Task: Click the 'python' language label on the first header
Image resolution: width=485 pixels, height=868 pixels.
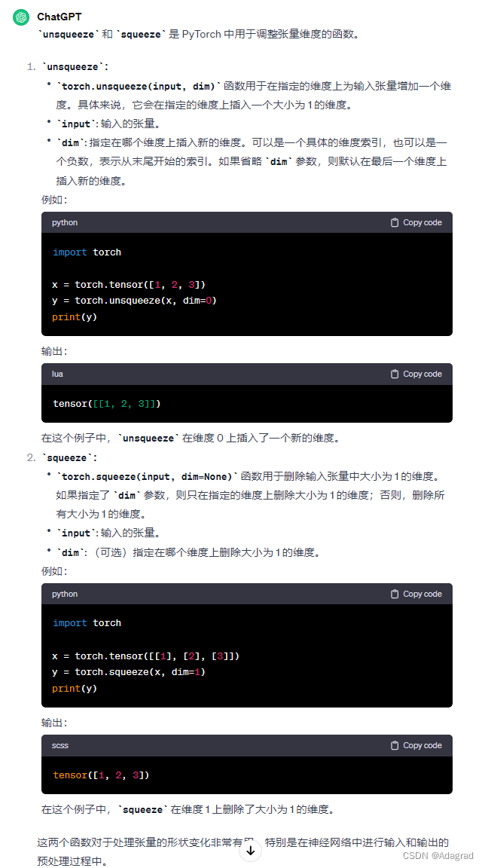Action: click(x=65, y=222)
